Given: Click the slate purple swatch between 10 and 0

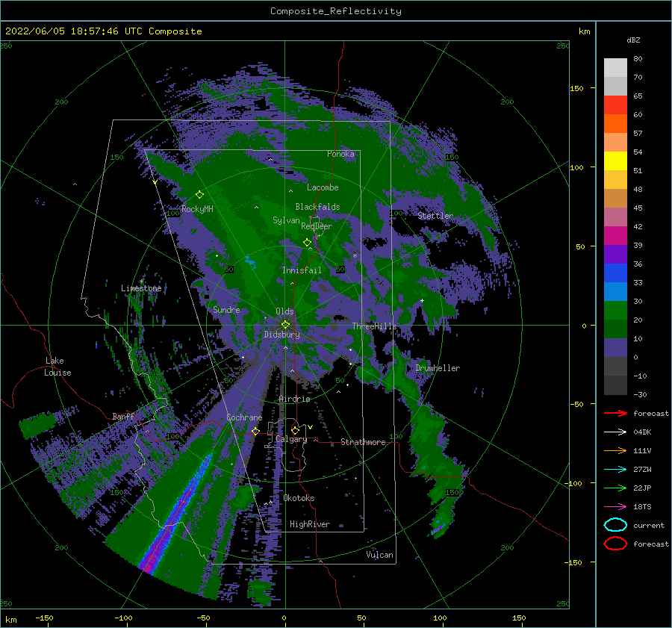Looking at the screenshot, I should [615, 348].
